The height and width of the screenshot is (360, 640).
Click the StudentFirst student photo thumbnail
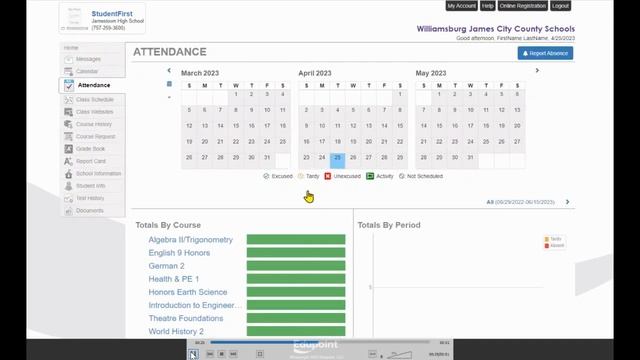[74, 18]
